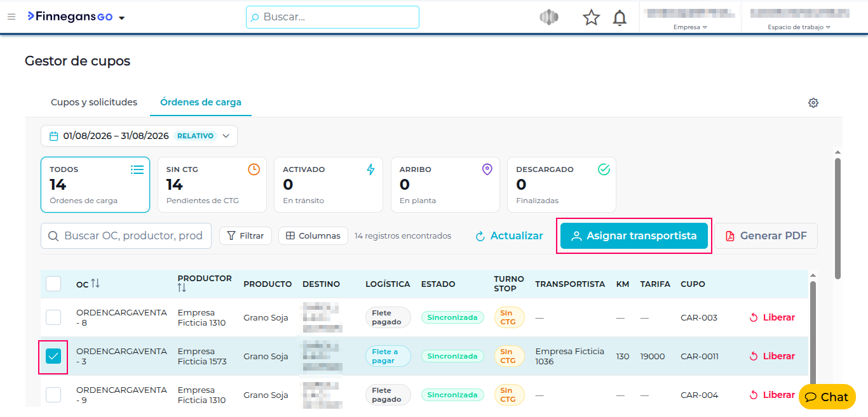
Task: Click Liberar for cupo CAR-0011
Action: click(x=772, y=356)
